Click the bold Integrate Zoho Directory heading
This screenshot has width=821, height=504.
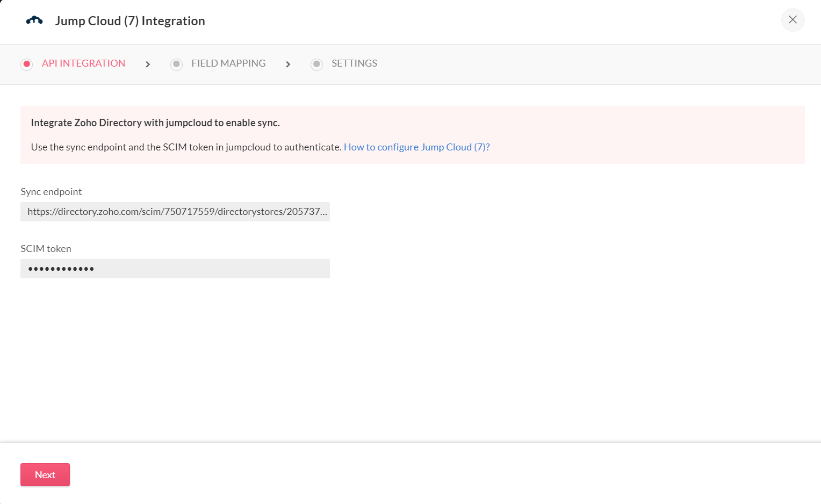tap(155, 123)
